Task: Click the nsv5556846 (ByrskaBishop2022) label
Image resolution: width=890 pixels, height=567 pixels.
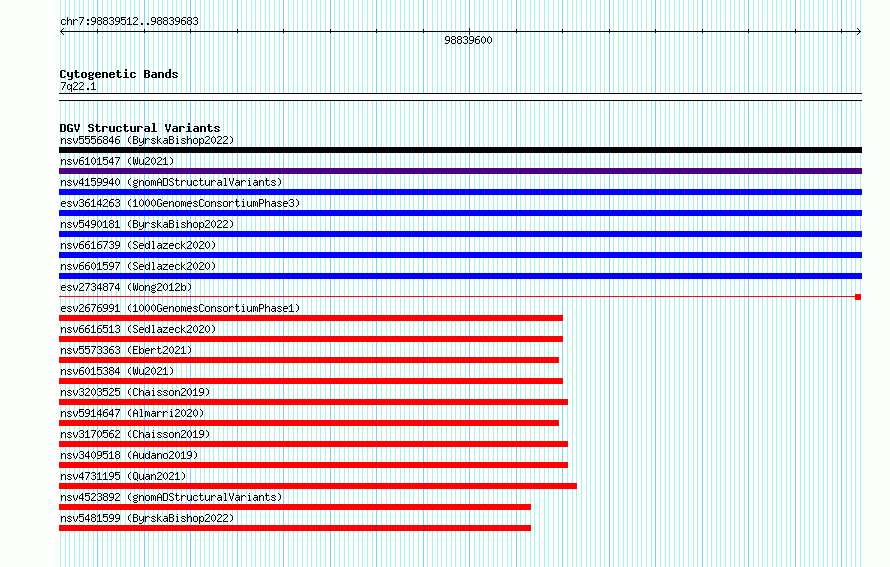Action: 147,140
